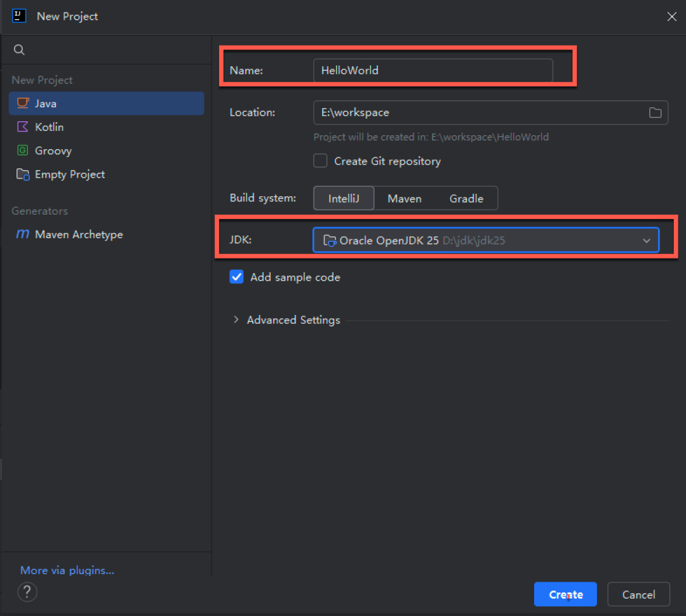The image size is (686, 616).
Task: Open help with the question mark icon
Action: tap(27, 592)
